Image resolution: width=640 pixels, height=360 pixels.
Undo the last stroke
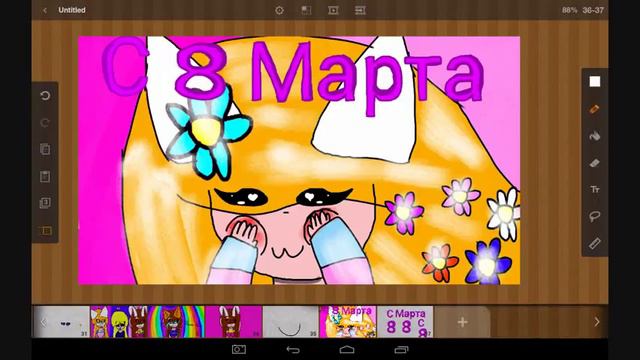click(x=45, y=96)
